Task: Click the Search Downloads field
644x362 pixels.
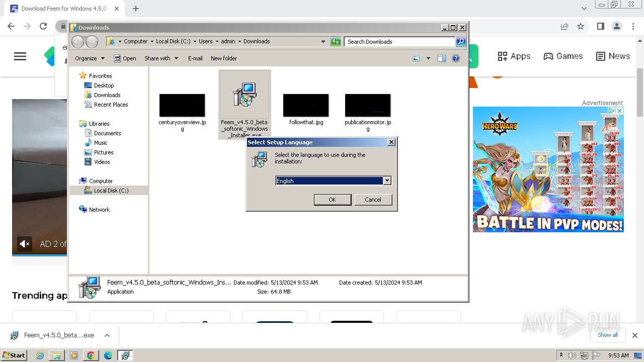Action: [399, 42]
